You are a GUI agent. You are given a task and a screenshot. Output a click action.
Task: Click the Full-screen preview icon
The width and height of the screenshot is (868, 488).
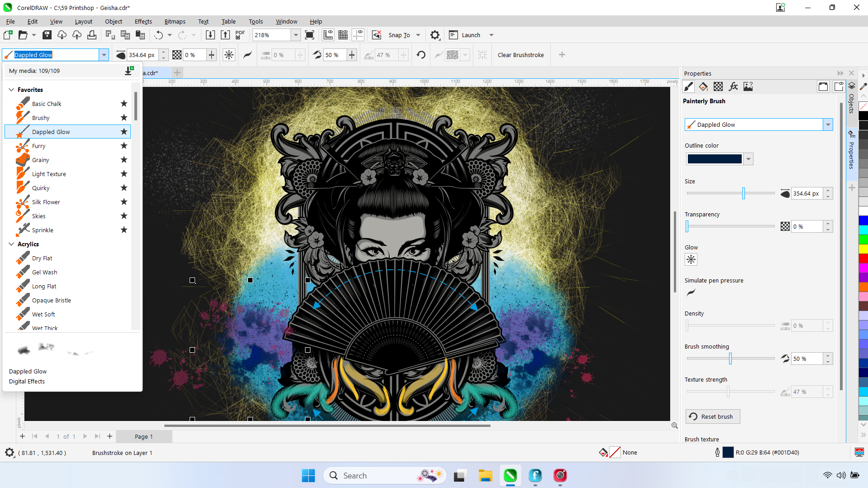(310, 35)
